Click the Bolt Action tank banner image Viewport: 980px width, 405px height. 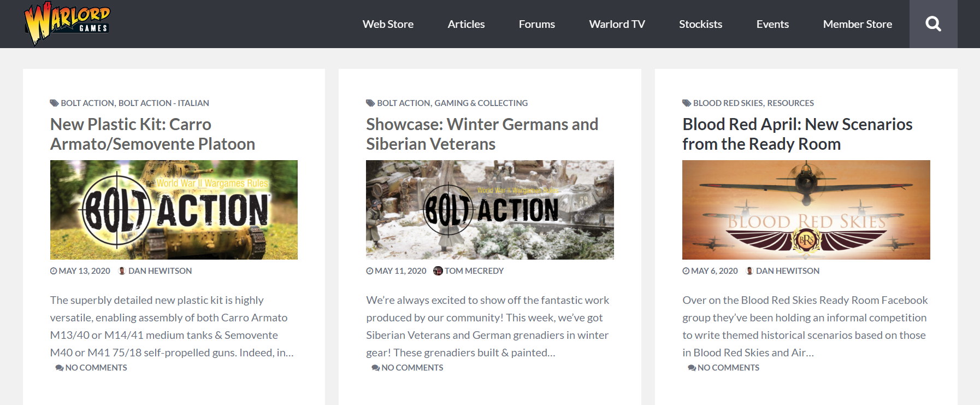(174, 209)
